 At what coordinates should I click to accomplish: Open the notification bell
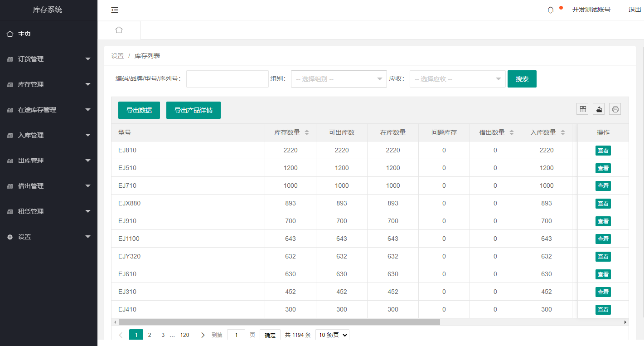[x=551, y=10]
